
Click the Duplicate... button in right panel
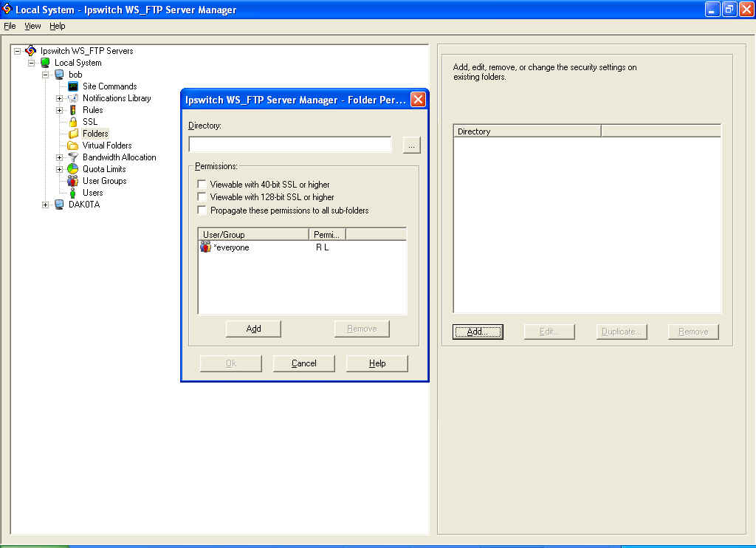tap(622, 332)
